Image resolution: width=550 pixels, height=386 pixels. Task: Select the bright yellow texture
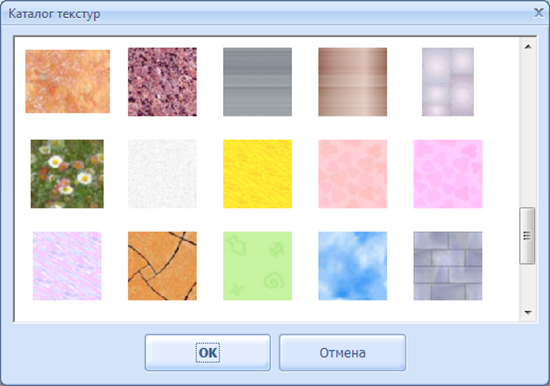coord(257,174)
